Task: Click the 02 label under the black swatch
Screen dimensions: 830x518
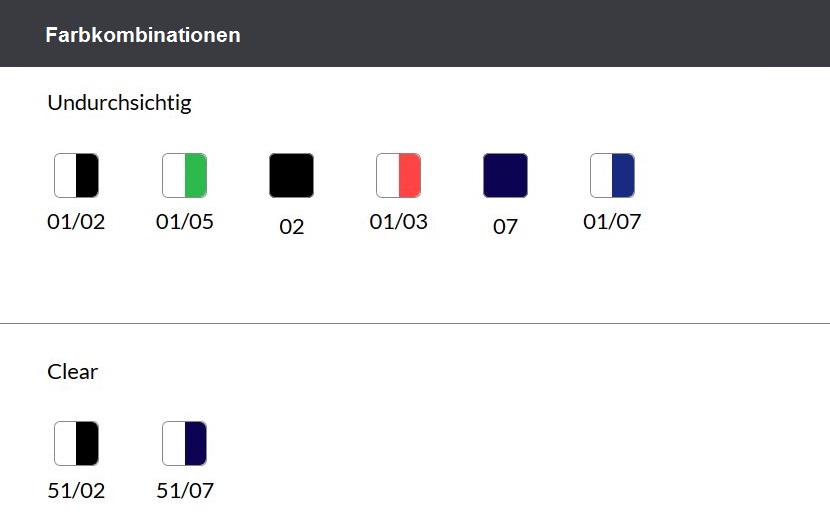Action: pos(292,227)
